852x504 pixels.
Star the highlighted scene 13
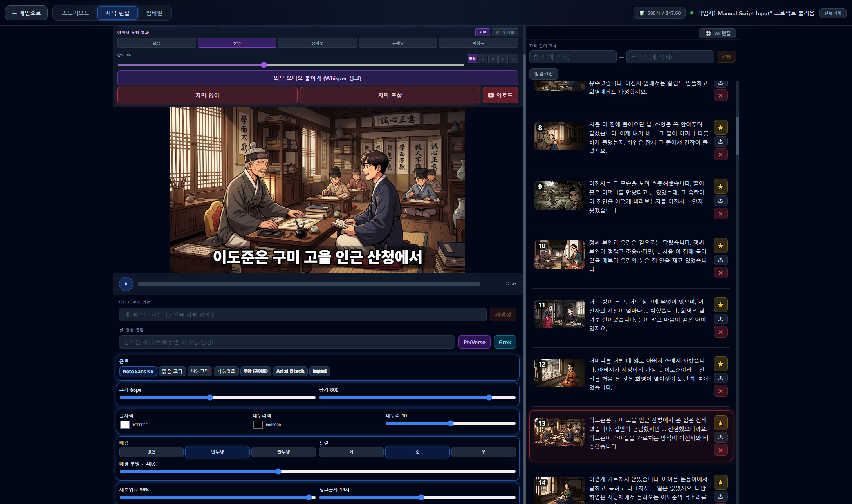point(720,423)
